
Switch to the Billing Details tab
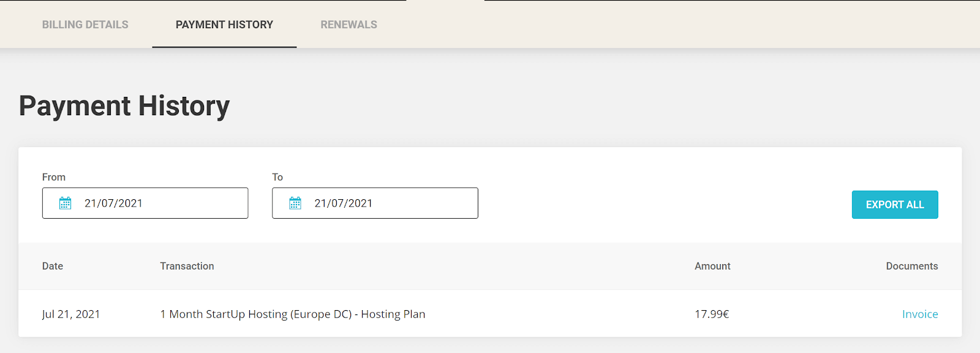click(85, 25)
